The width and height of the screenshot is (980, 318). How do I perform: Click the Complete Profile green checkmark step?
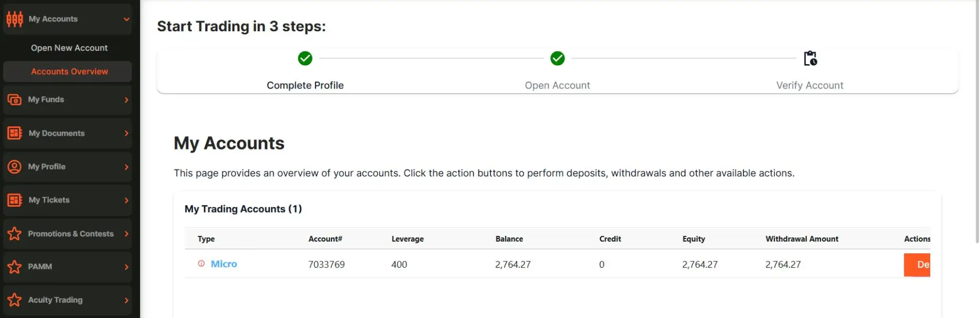coord(305,58)
